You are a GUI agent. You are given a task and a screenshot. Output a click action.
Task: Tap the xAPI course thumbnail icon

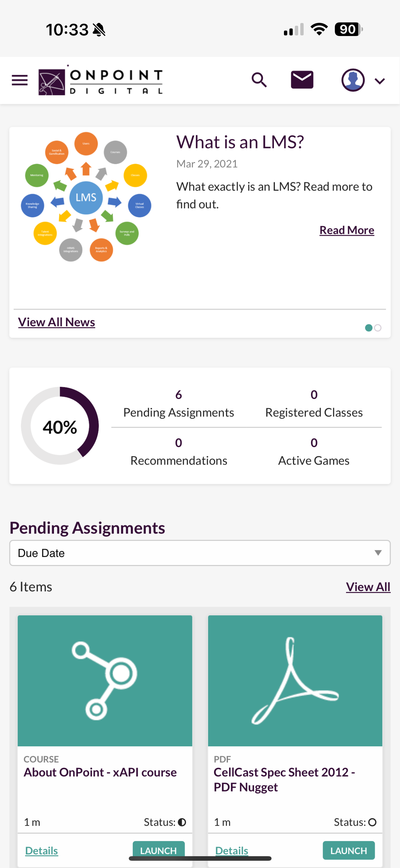pos(105,681)
